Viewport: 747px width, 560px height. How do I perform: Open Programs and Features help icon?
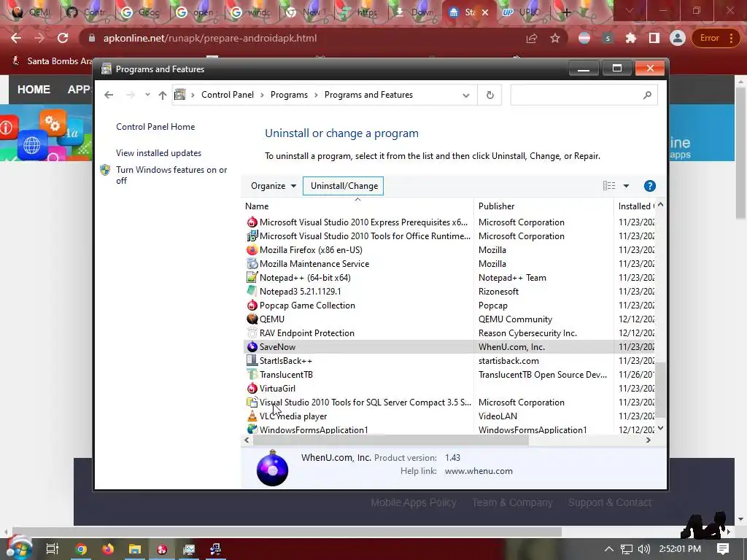click(x=649, y=186)
